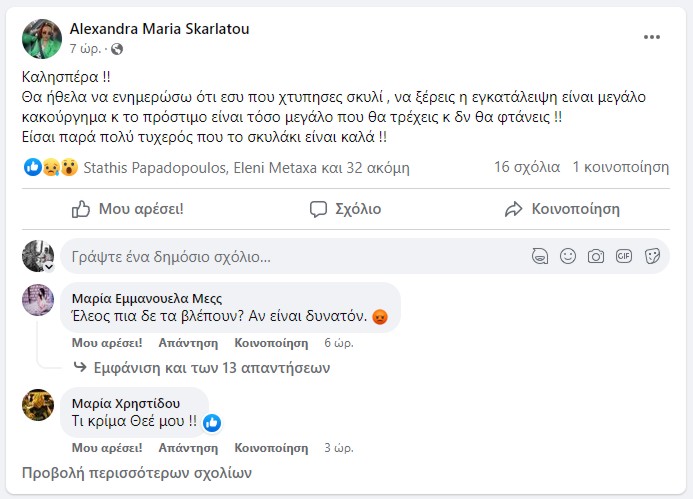Viewport: 693px width, 499px height.
Task: Show all 16 σχόλια on post
Action: [524, 167]
